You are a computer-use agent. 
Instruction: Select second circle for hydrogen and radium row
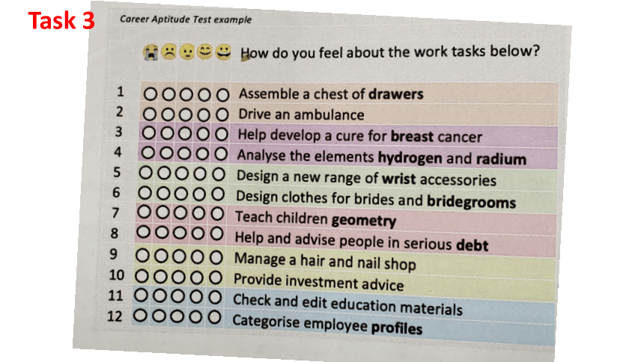166,153
